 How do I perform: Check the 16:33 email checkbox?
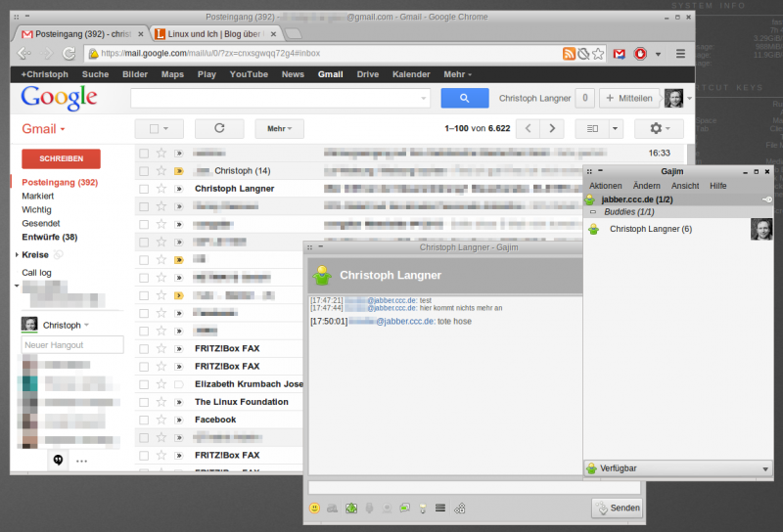144,154
